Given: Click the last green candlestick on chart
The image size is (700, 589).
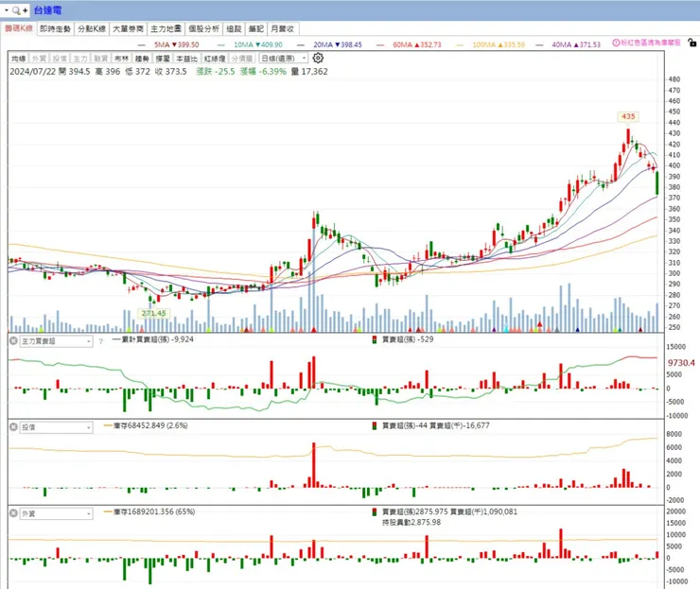Looking at the screenshot, I should 657,183.
